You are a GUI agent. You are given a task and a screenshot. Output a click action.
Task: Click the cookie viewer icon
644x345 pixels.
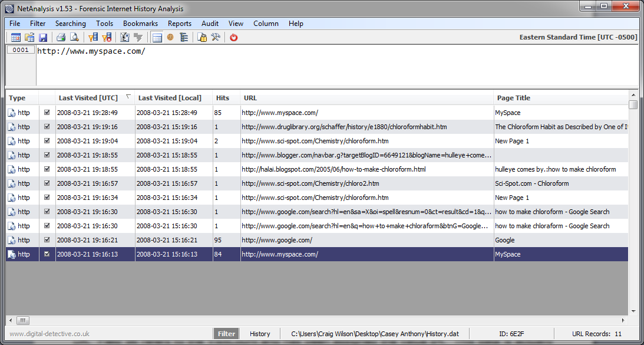(170, 38)
